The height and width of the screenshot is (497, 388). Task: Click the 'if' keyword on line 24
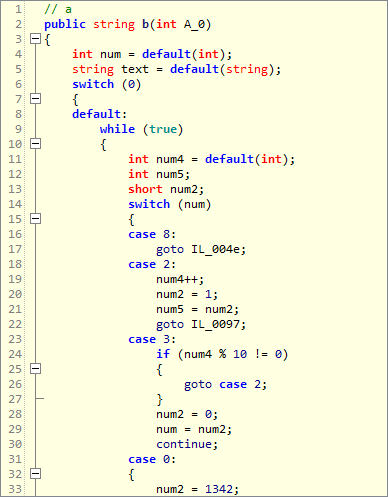pyautogui.click(x=163, y=354)
